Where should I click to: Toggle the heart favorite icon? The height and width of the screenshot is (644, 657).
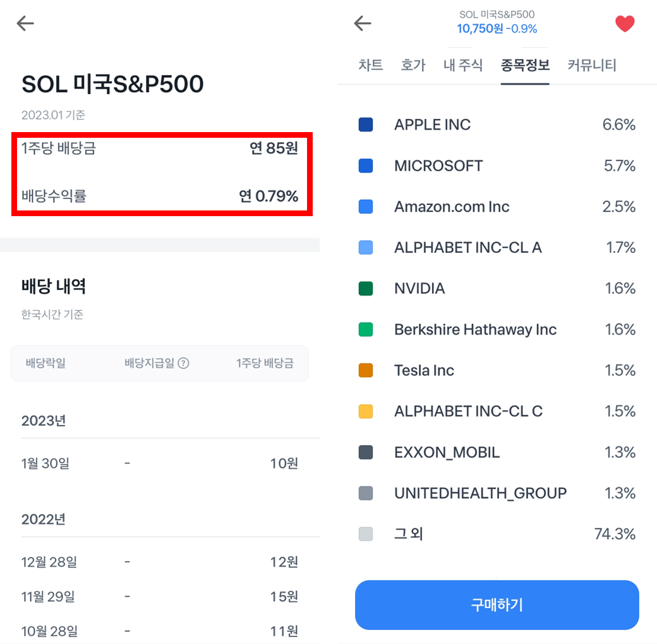coord(625,23)
